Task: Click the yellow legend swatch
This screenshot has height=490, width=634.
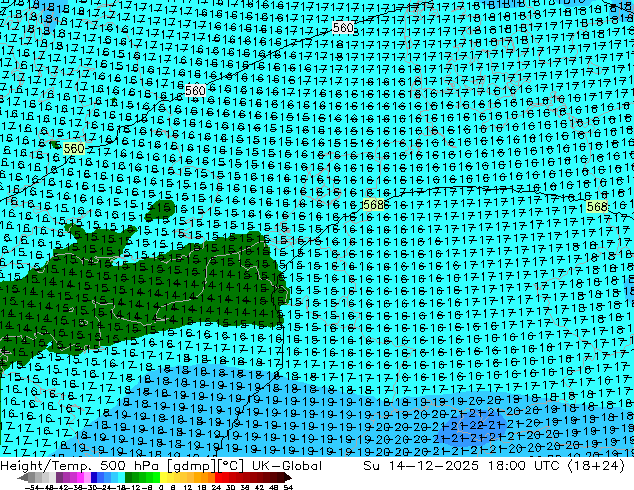Action: [x=163, y=478]
